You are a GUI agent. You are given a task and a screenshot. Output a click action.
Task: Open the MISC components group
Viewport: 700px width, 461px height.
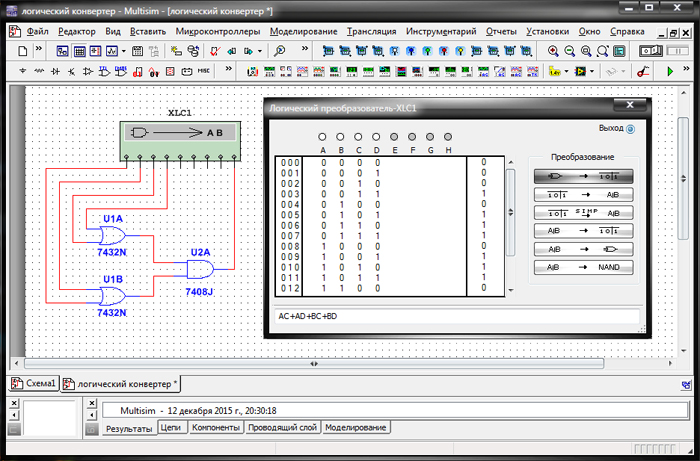point(204,71)
